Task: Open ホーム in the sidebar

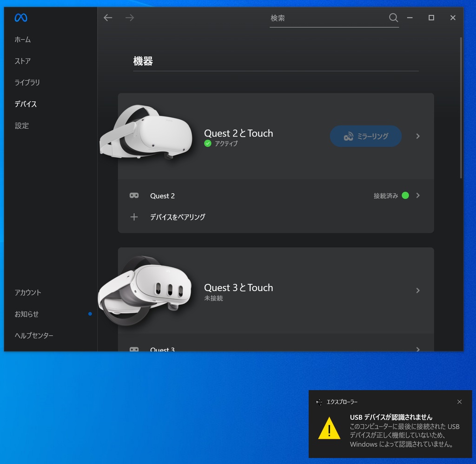Action: [23, 39]
